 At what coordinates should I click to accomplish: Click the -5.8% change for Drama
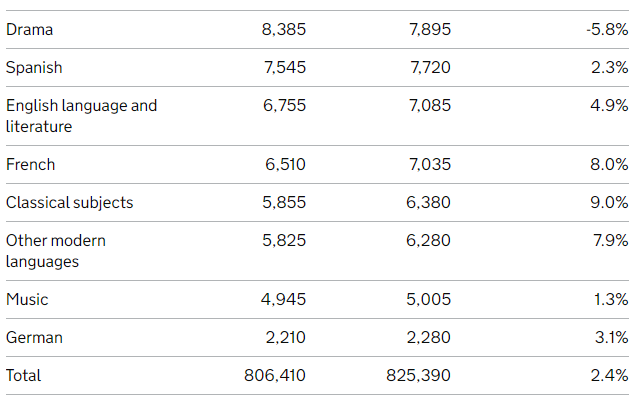click(x=607, y=29)
